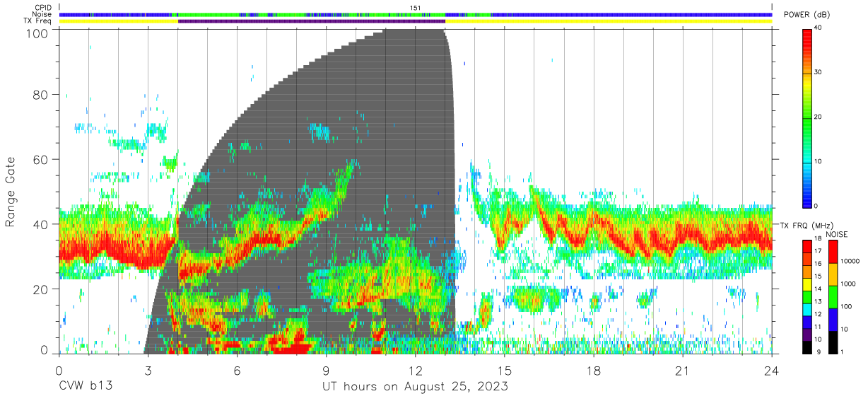Viewport: 868px width, 401px height.
Task: Click the CPID value '151'
Action: click(416, 8)
